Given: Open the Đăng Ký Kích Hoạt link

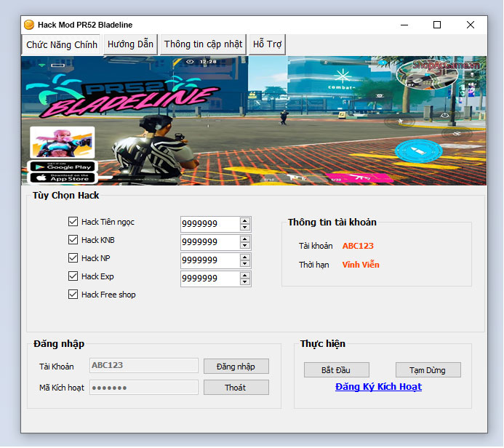Looking at the screenshot, I should click(378, 387).
